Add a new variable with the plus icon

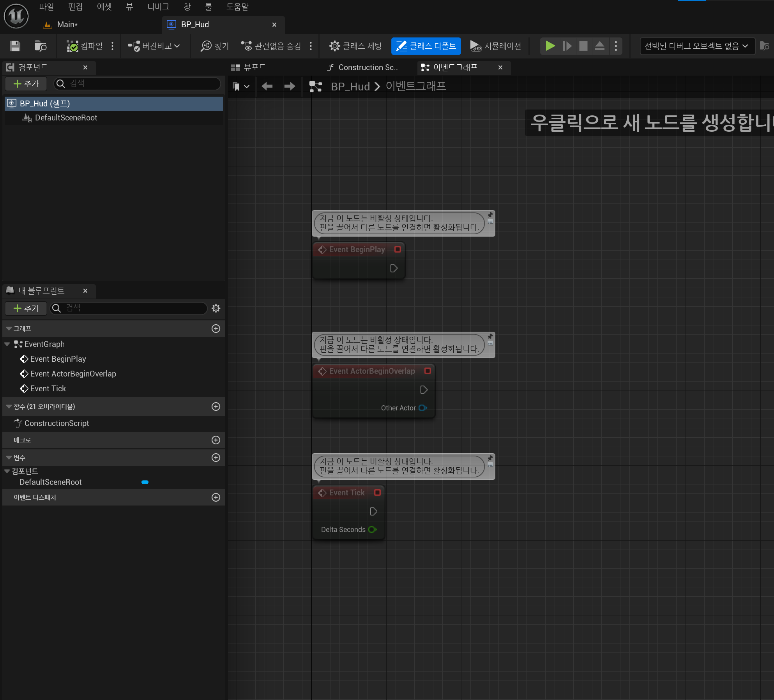216,458
